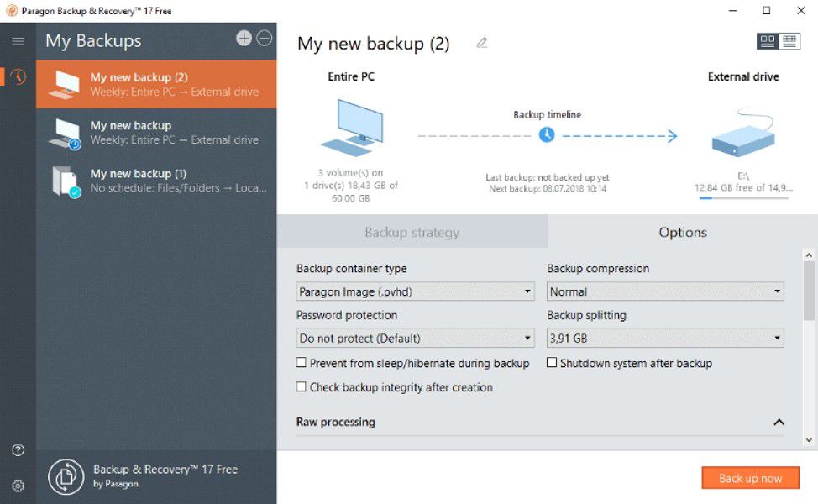This screenshot has height=504, width=818.
Task: Switch to the list view layout icon
Action: 789,40
